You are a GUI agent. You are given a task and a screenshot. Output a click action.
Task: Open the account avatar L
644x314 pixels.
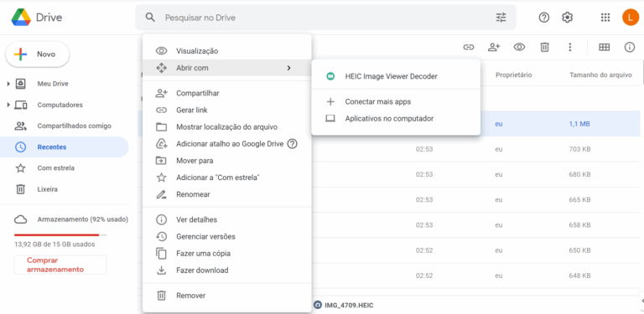(631, 18)
